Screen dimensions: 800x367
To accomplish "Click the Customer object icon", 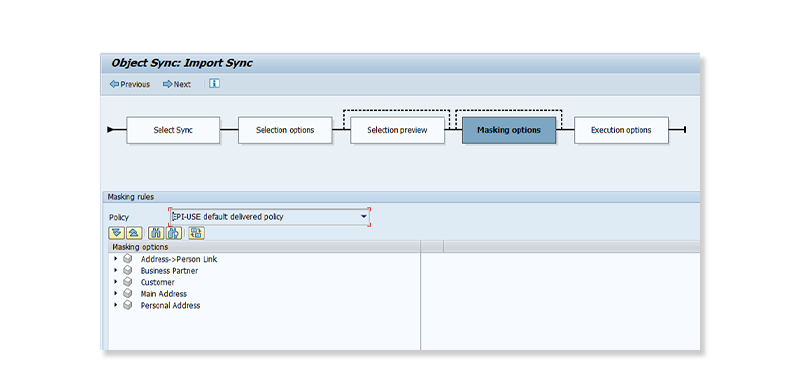I will tap(128, 282).
